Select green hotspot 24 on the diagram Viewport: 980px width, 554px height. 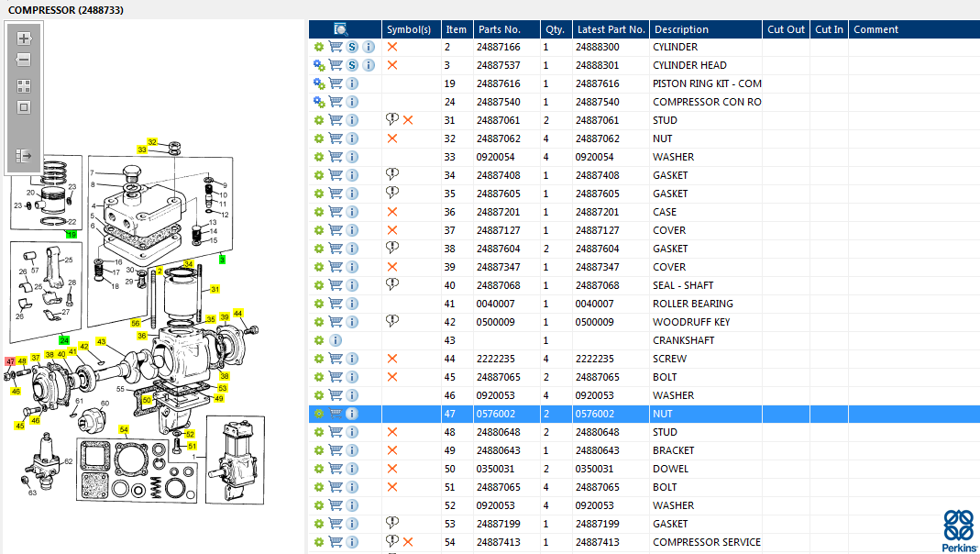(64, 340)
